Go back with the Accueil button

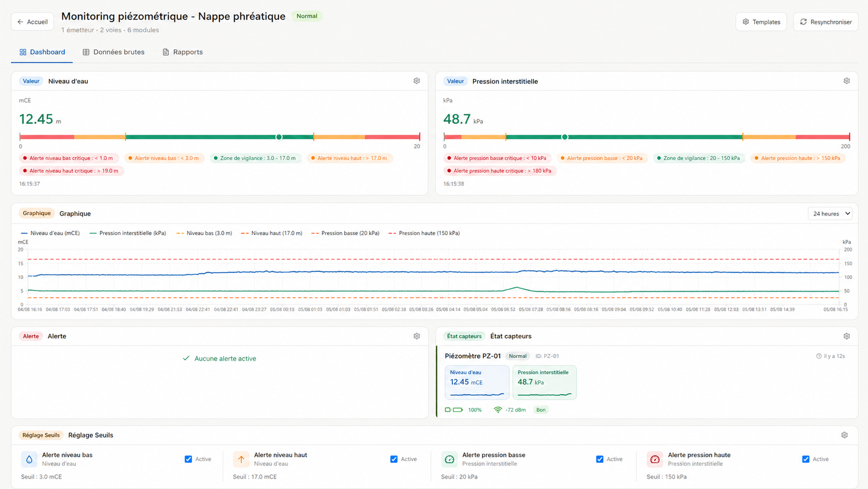32,22
